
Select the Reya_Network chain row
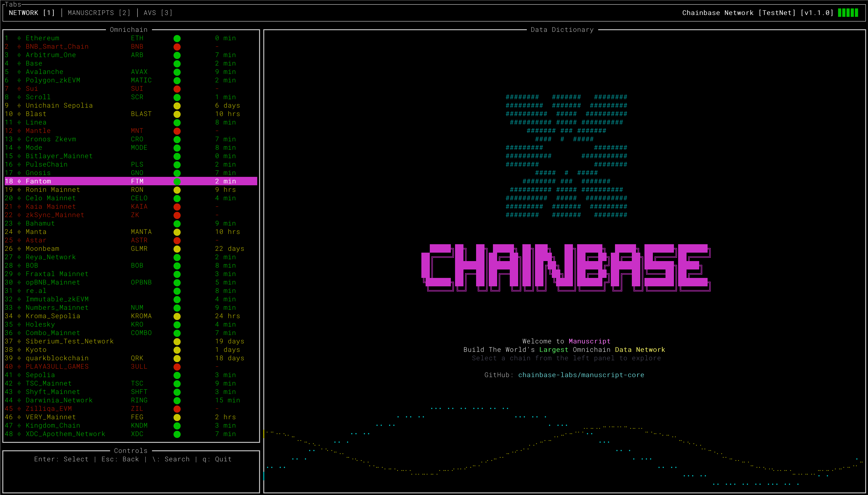131,257
